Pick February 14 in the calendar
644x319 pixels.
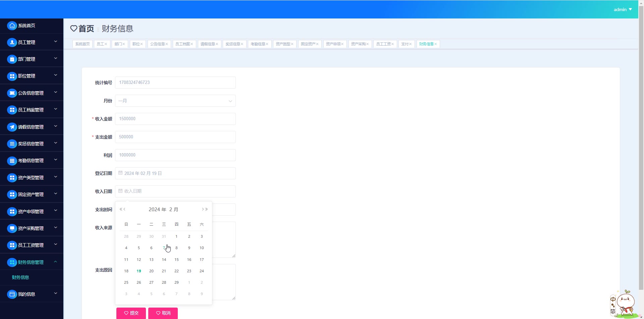point(164,260)
